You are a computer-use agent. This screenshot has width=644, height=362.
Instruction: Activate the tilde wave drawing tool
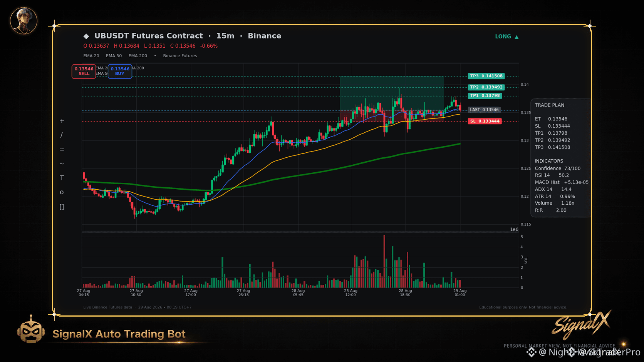click(x=62, y=163)
